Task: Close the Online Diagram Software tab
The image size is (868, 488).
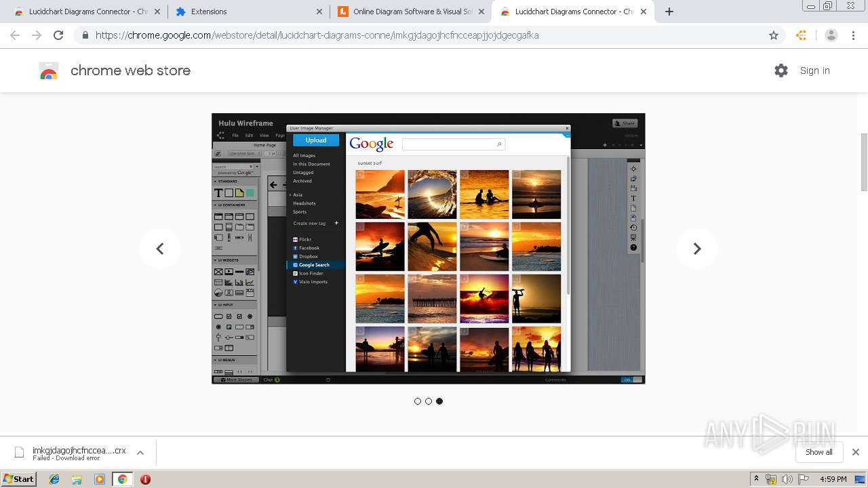Action: coord(481,12)
